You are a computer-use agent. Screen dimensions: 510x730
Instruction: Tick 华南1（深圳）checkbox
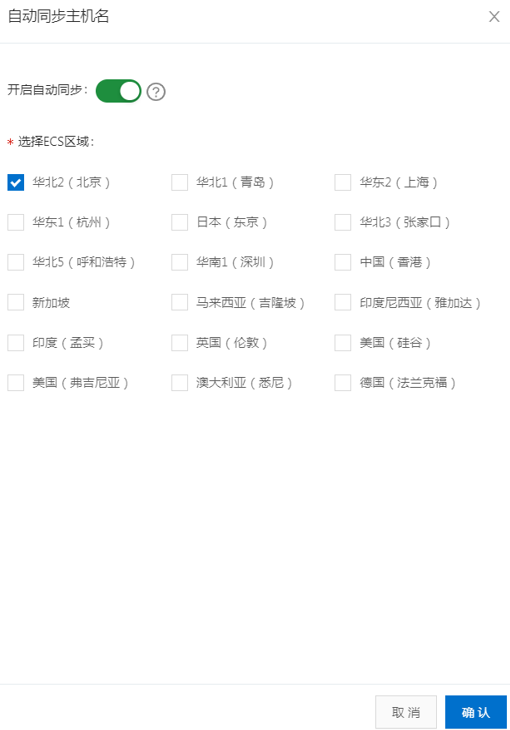(179, 263)
